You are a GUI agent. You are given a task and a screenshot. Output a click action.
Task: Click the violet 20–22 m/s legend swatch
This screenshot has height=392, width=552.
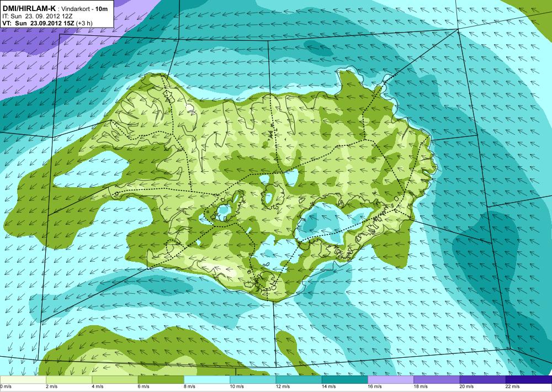point(483,380)
